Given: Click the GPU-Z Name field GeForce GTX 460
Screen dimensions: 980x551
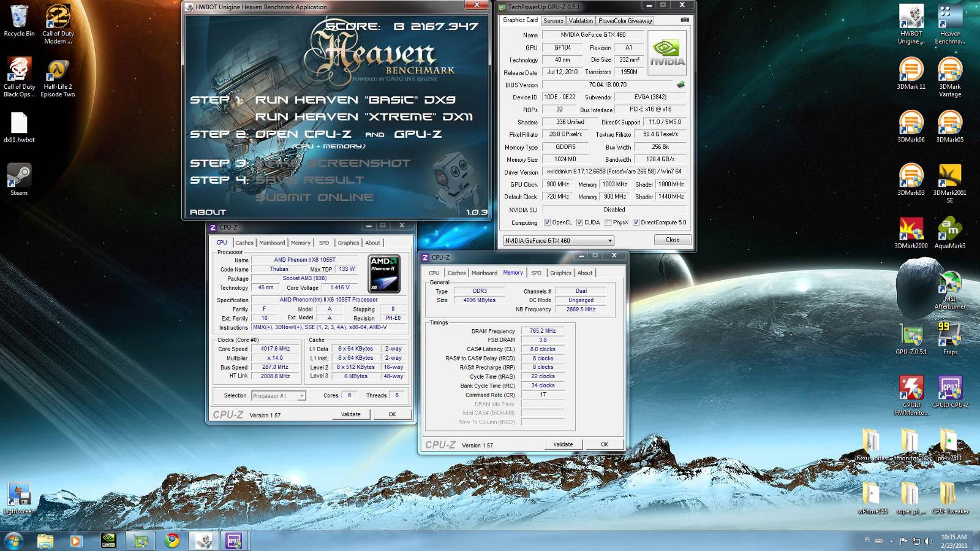Looking at the screenshot, I should [x=593, y=35].
